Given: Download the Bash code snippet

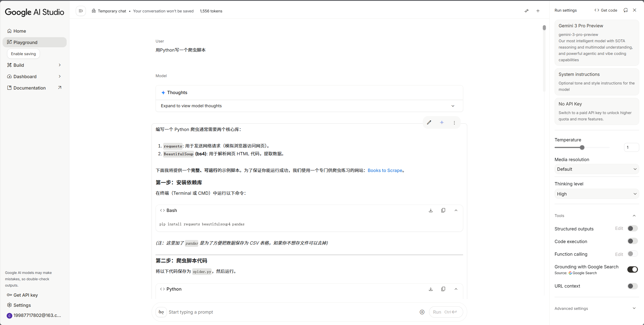Looking at the screenshot, I should [431, 210].
